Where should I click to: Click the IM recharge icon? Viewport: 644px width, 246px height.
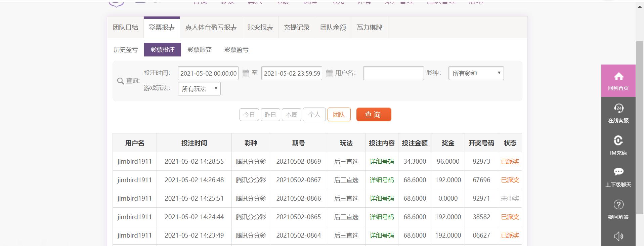coord(618,140)
